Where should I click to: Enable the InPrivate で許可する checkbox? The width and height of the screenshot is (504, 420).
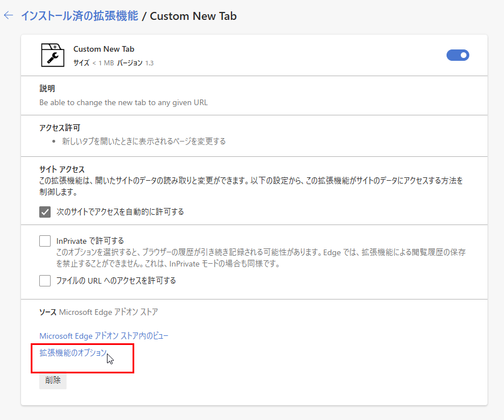click(x=45, y=241)
